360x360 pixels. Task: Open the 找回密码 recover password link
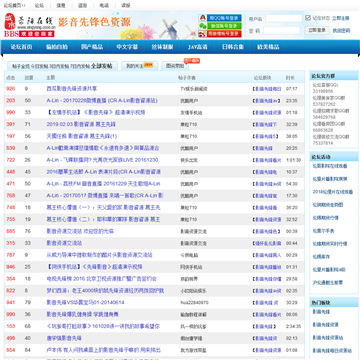[341, 30]
